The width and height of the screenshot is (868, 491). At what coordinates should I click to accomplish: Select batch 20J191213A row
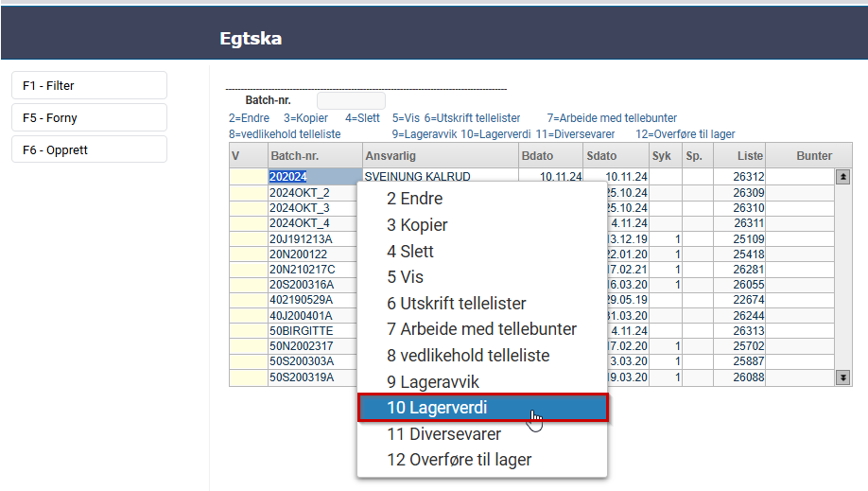coord(313,238)
